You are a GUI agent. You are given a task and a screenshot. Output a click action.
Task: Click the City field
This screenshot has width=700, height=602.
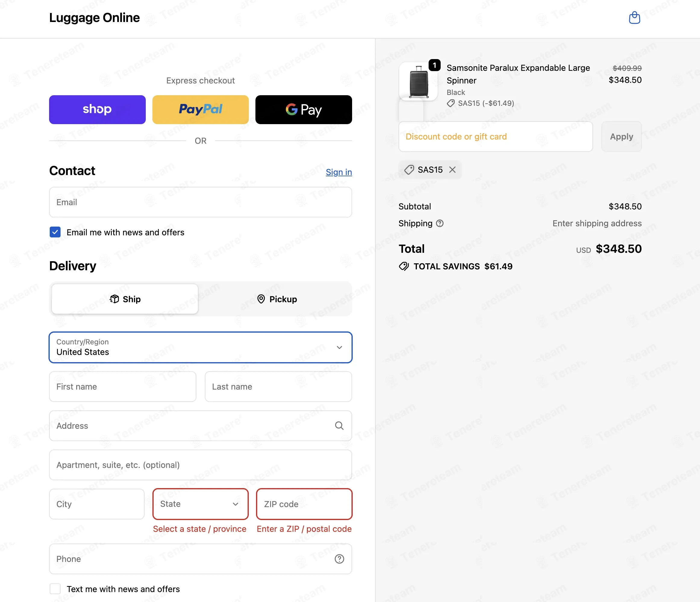pyautogui.click(x=97, y=504)
